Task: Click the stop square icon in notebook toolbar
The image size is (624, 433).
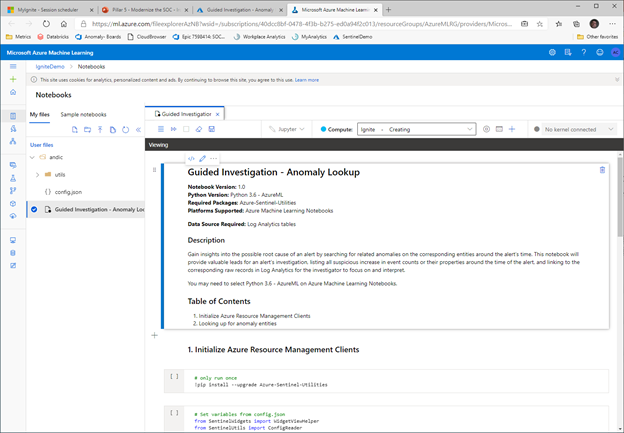Action: 186,129
